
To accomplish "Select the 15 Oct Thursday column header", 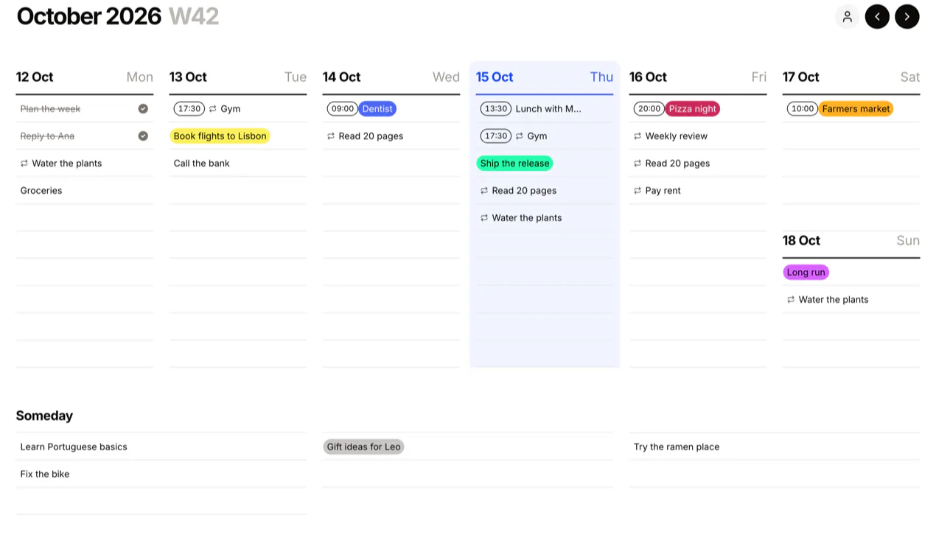I will point(545,77).
